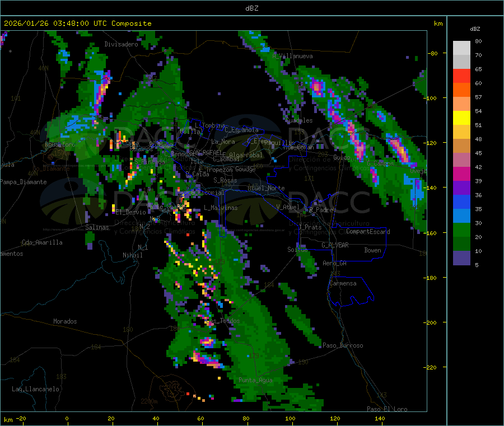
Task: Click the Carmensa map label
Action: tap(343, 284)
